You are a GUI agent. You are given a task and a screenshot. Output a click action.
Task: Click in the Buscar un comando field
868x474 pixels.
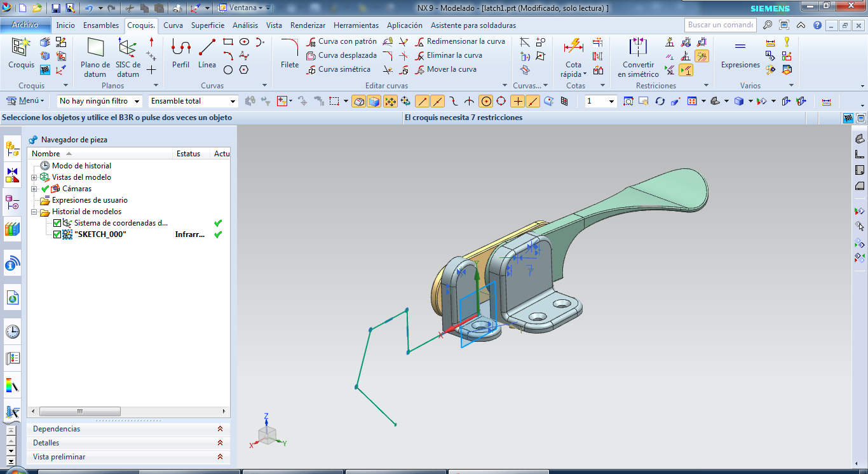pos(721,25)
